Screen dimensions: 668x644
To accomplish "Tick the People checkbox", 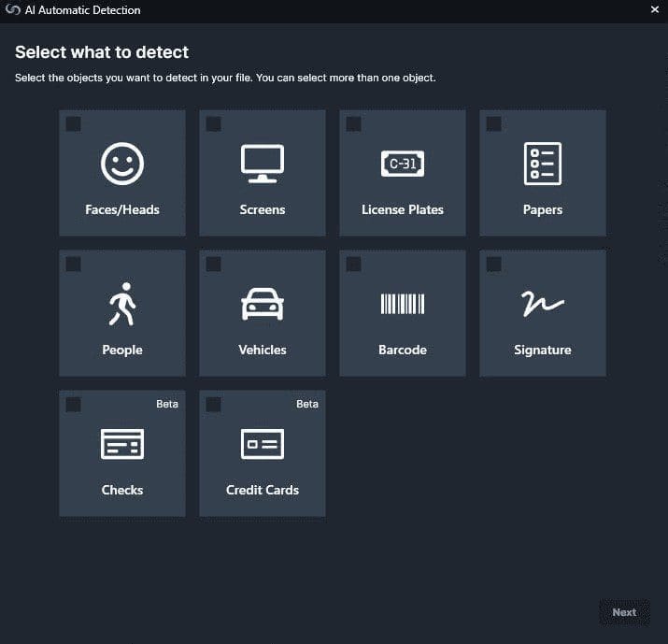I will (73, 265).
